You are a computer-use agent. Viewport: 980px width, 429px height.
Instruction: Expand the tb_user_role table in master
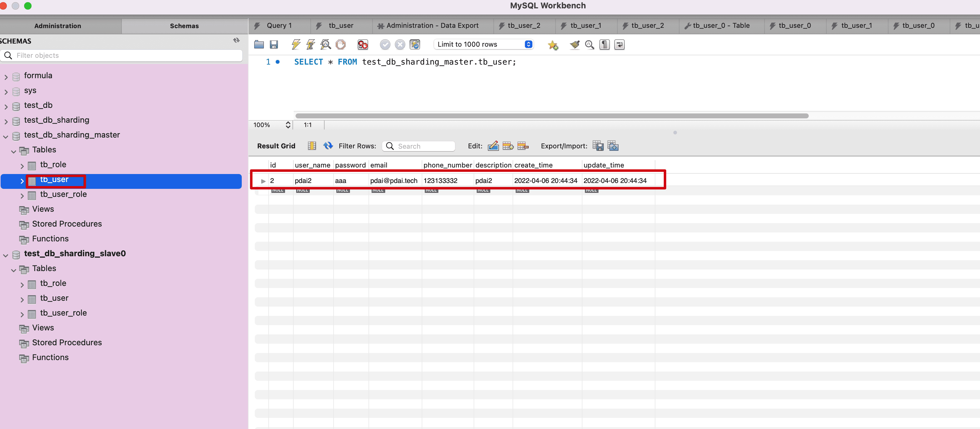[22, 196]
